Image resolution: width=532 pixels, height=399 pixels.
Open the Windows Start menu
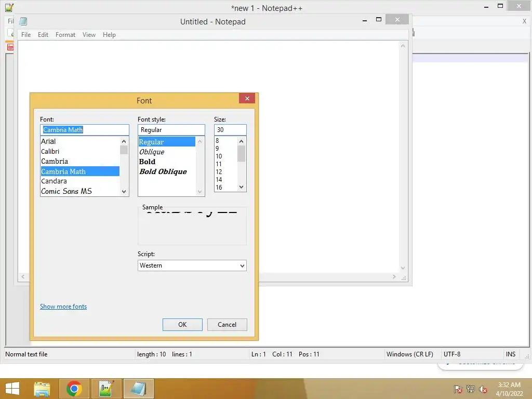coord(12,389)
